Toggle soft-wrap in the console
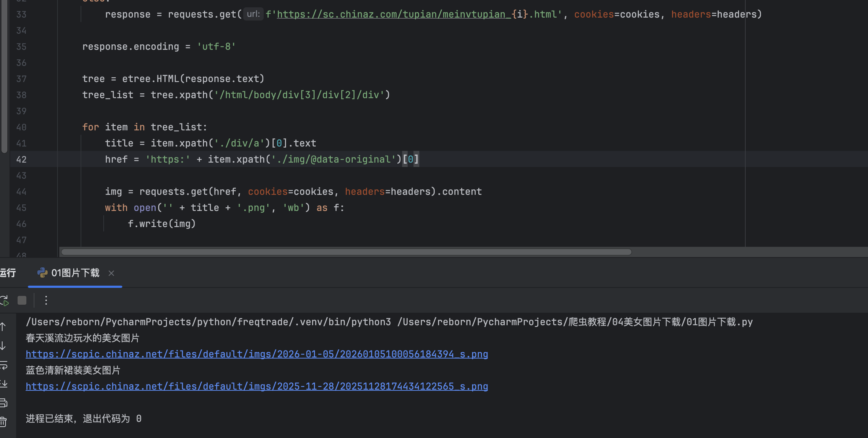 pos(4,365)
